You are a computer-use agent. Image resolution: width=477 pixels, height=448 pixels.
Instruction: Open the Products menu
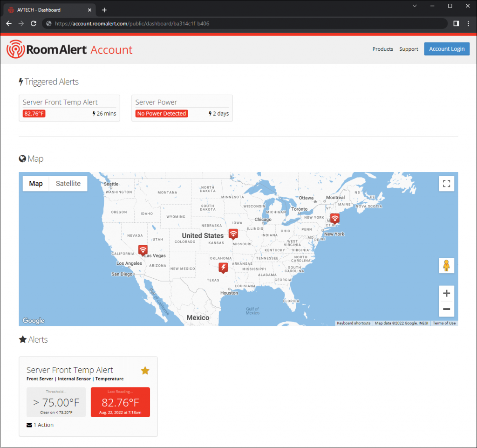click(382, 48)
